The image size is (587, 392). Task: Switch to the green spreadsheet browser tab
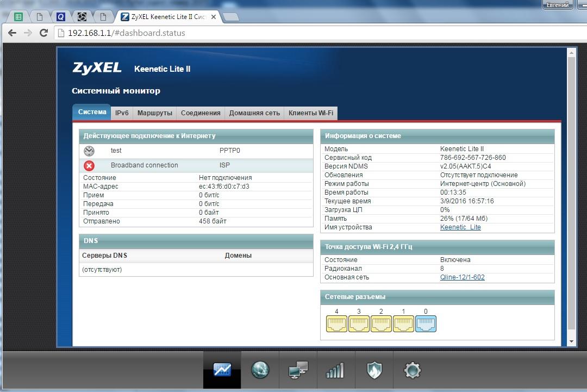coord(18,17)
